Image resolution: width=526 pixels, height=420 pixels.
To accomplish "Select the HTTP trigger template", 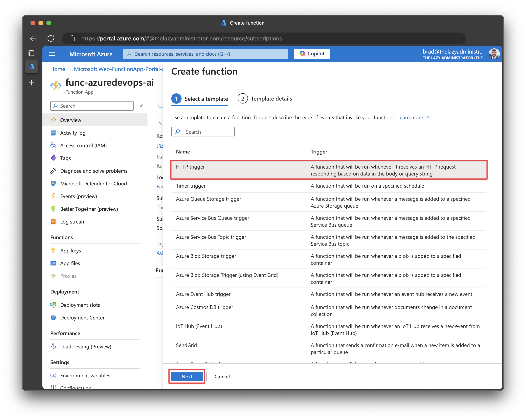I will click(329, 170).
